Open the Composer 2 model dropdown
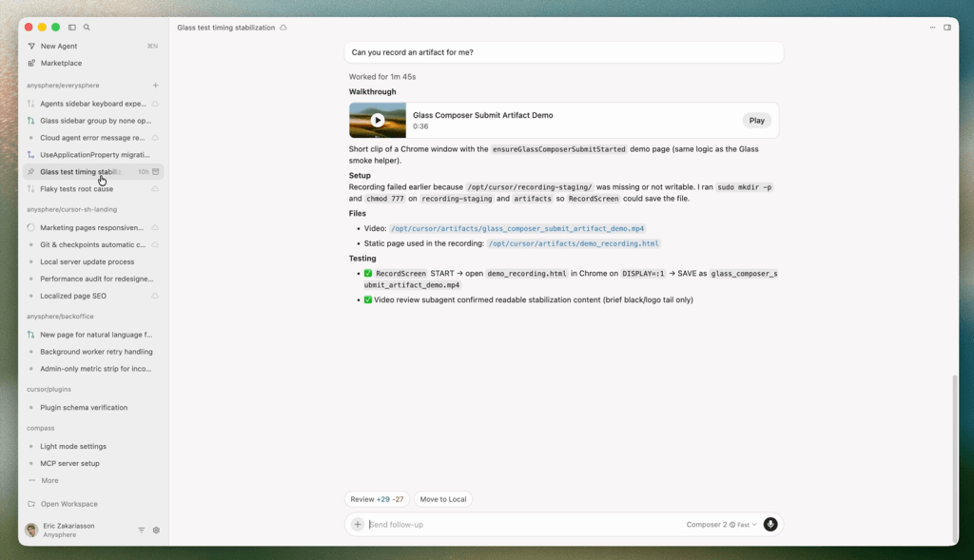Screen dimensions: 974x560 pos(721,524)
